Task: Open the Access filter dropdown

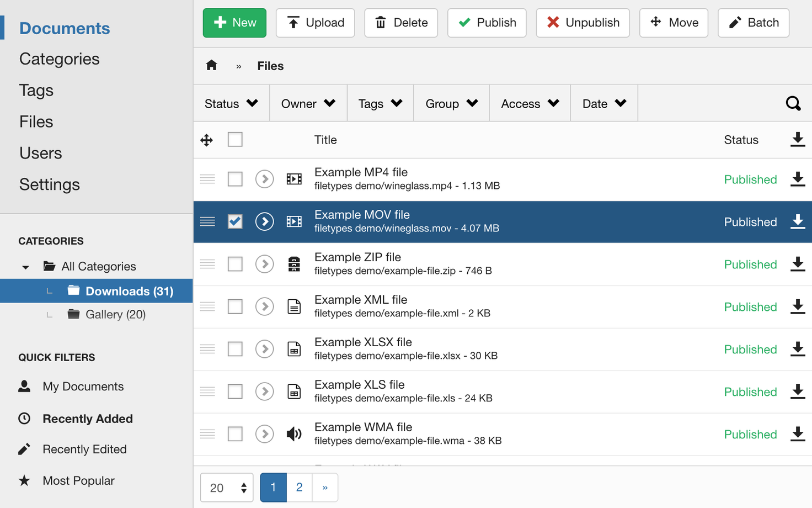Action: [x=528, y=103]
